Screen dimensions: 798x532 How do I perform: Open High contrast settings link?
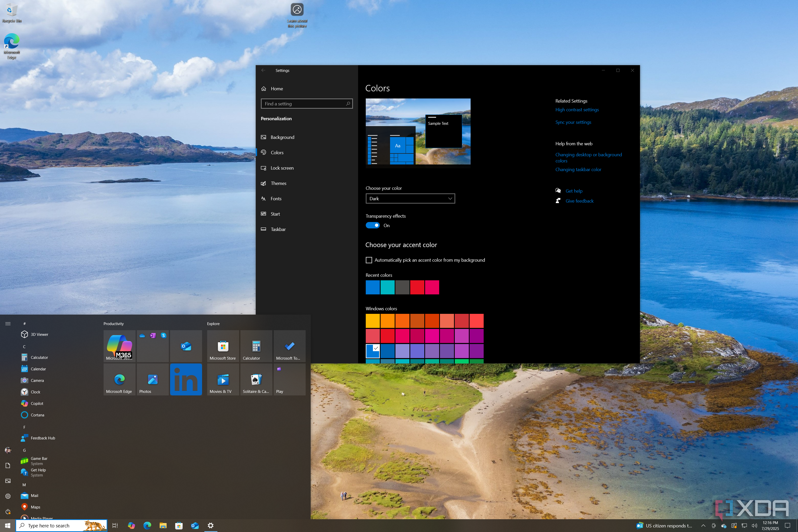point(577,109)
